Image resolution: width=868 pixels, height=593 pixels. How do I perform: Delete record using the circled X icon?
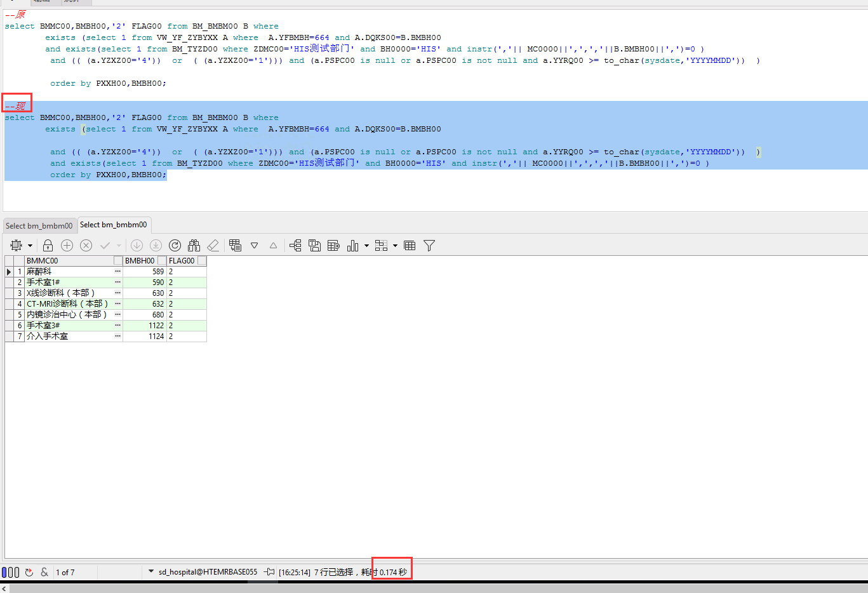point(86,246)
